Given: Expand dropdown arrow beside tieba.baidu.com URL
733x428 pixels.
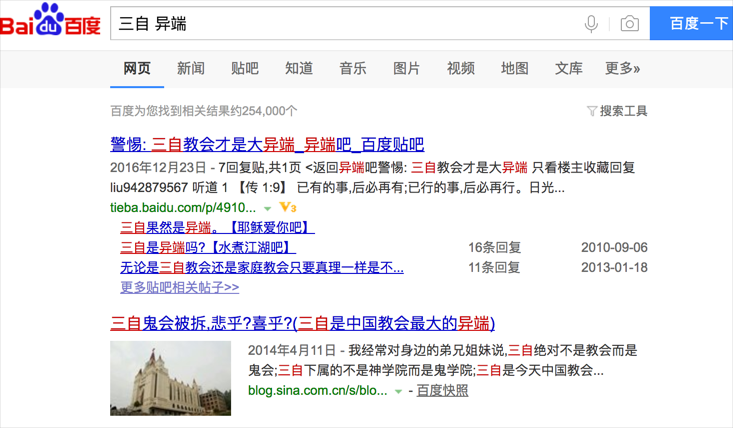Looking at the screenshot, I should (x=268, y=208).
